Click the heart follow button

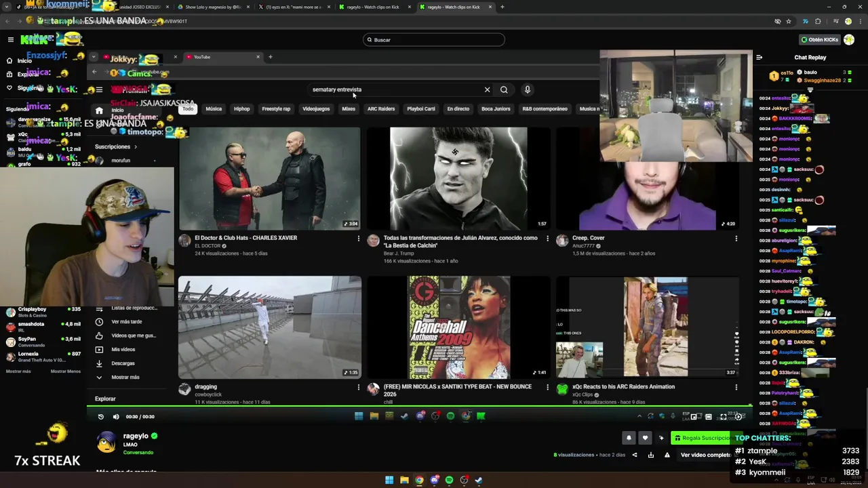pos(645,438)
